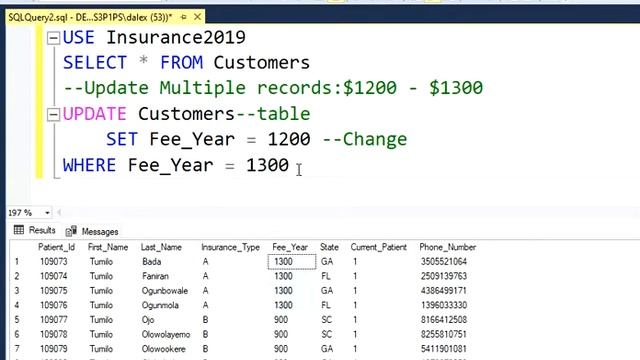Click Last_Name cell Faniran
Screen dimensions: 640x360
pyautogui.click(x=155, y=276)
